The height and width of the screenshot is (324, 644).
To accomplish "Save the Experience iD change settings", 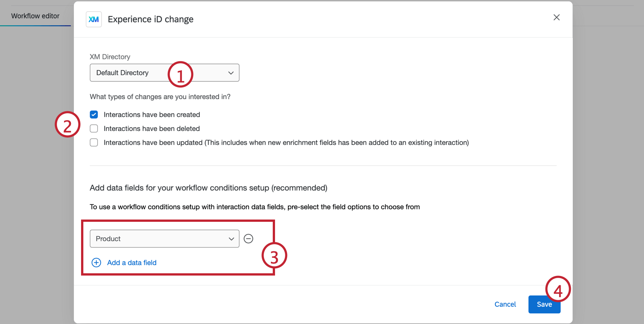I will click(544, 304).
